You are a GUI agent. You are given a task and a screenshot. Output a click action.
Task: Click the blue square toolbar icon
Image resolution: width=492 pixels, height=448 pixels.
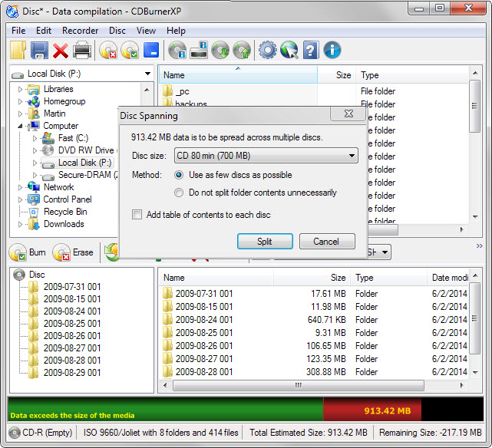point(151,50)
